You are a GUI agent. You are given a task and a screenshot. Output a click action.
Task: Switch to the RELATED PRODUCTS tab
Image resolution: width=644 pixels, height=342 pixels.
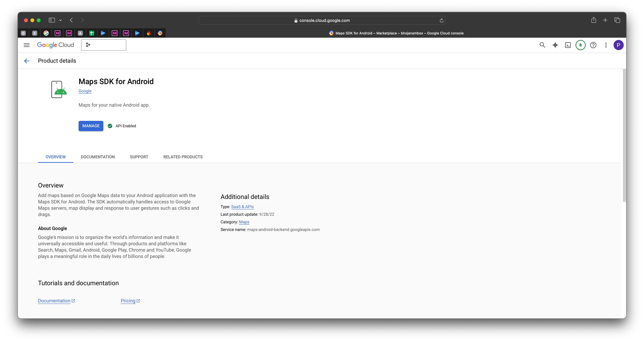tap(183, 157)
